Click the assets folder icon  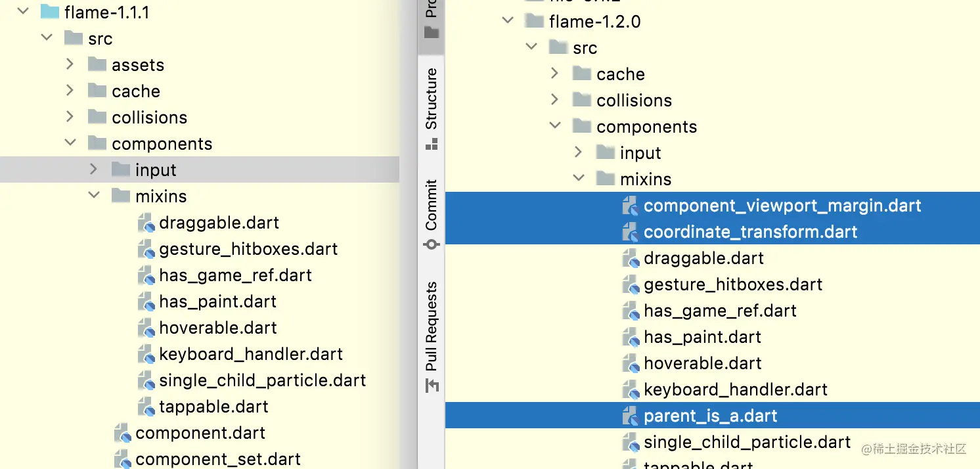97,64
